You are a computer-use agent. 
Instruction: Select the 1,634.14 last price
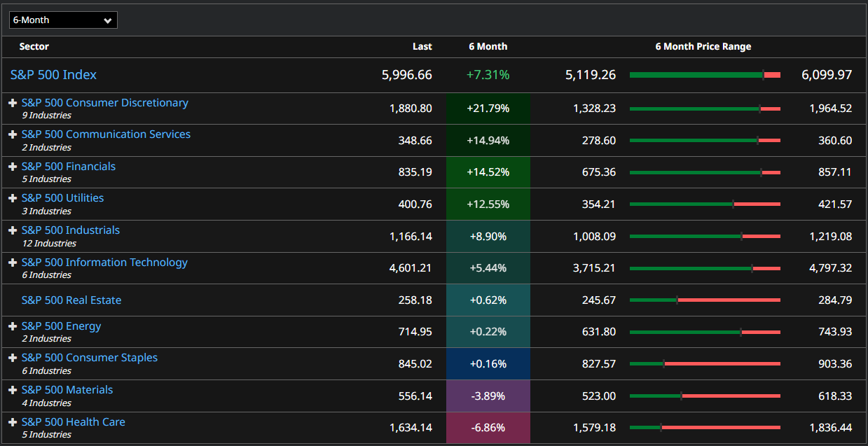point(411,427)
